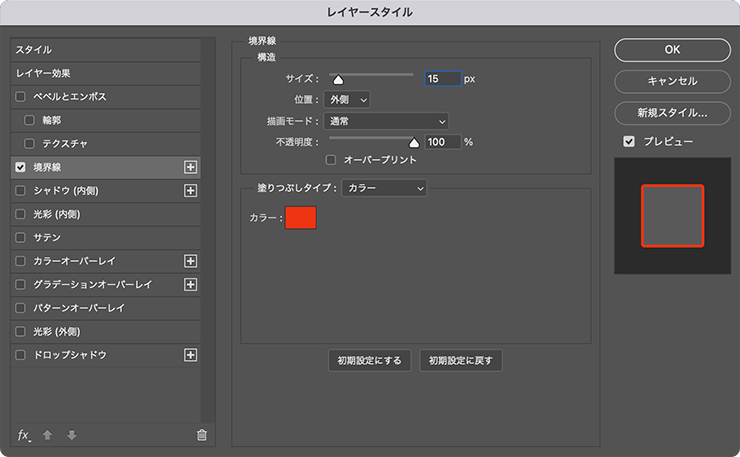Click the 新規スタイル... button
The width and height of the screenshot is (740, 457).
(x=673, y=113)
